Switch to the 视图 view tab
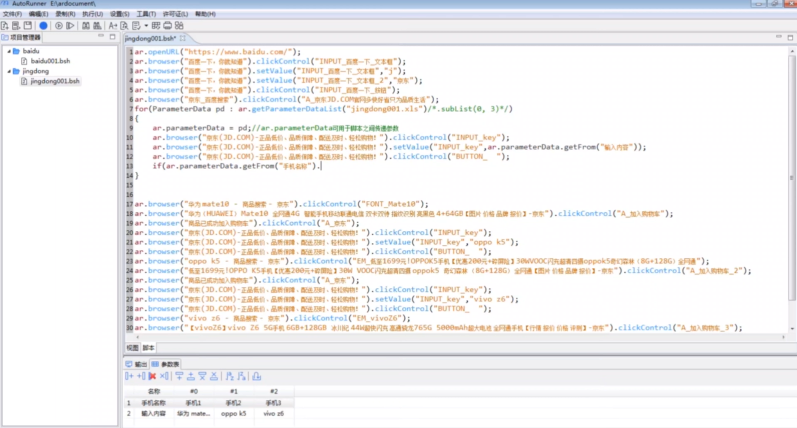797x428 pixels. tap(131, 348)
